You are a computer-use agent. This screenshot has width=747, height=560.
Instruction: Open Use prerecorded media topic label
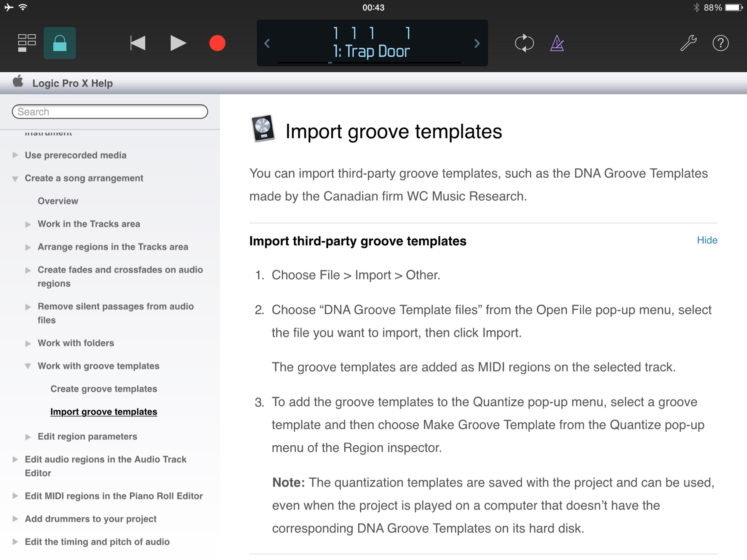(75, 155)
